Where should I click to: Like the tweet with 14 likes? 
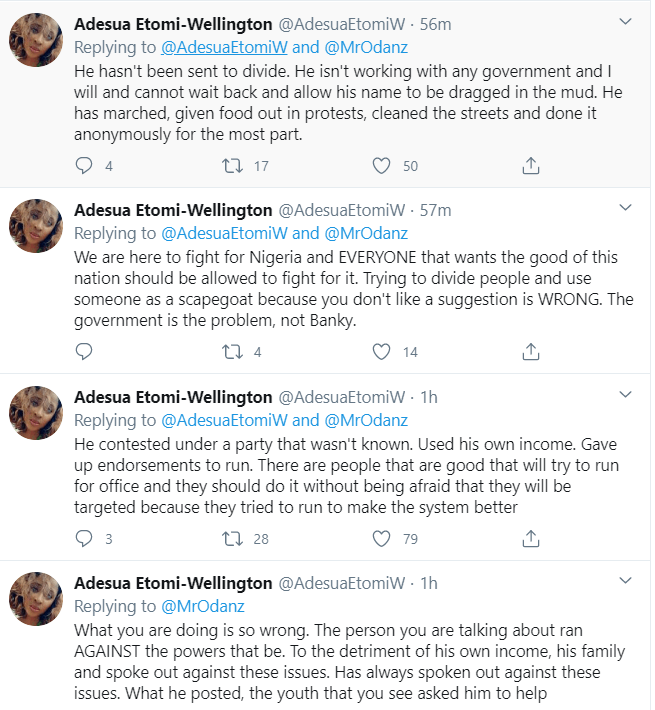click(x=381, y=351)
